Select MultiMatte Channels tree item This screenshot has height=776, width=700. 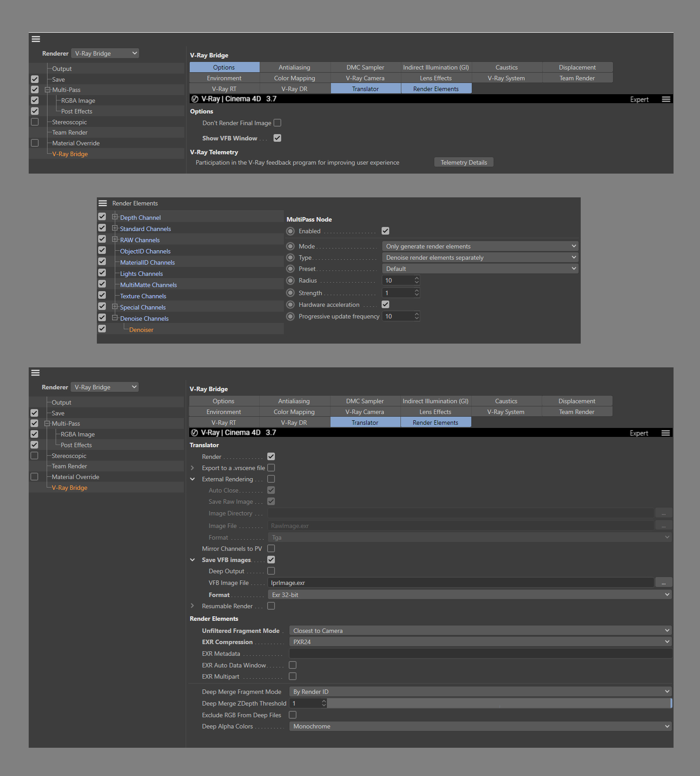click(148, 285)
